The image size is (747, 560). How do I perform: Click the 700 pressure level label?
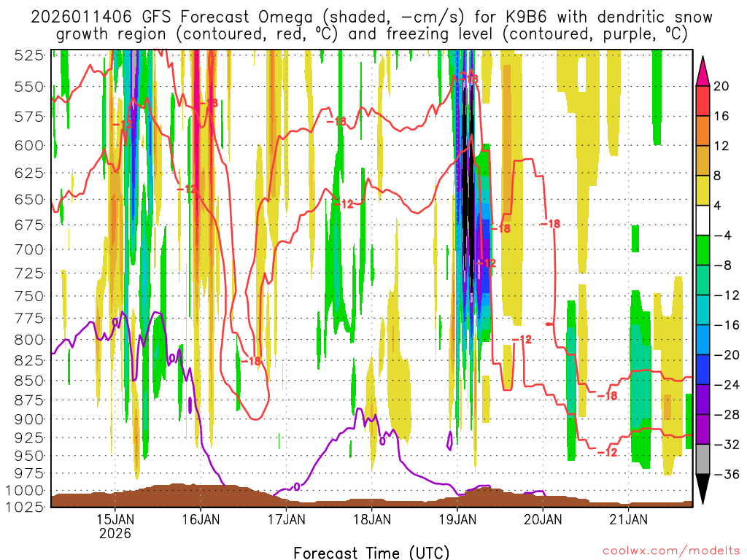29,249
